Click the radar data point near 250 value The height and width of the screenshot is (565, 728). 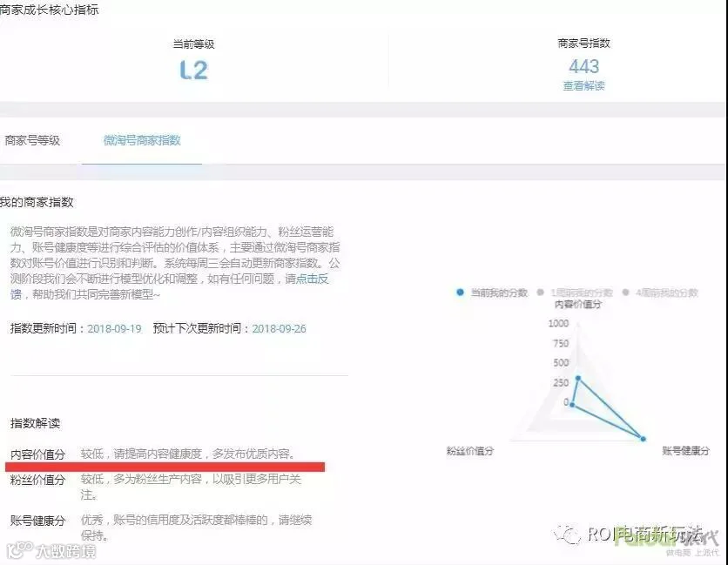(578, 379)
